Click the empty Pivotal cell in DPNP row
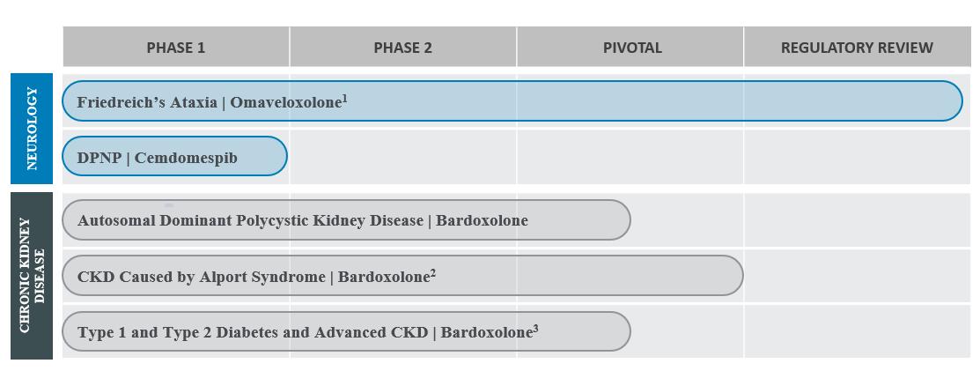 [x=630, y=157]
